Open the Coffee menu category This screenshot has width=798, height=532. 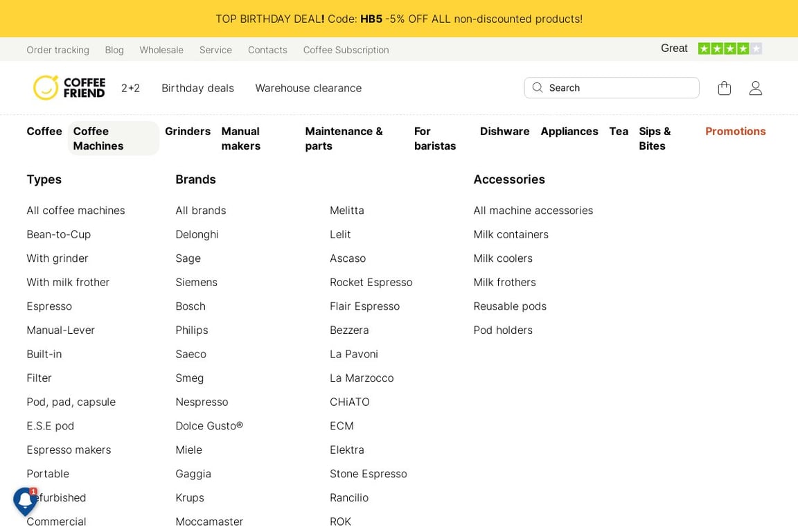pyautogui.click(x=44, y=132)
